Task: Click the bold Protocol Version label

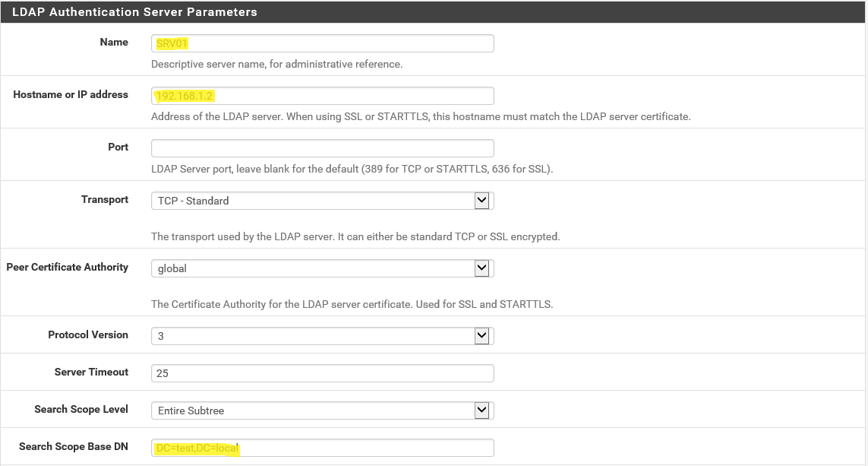Action: click(x=88, y=334)
